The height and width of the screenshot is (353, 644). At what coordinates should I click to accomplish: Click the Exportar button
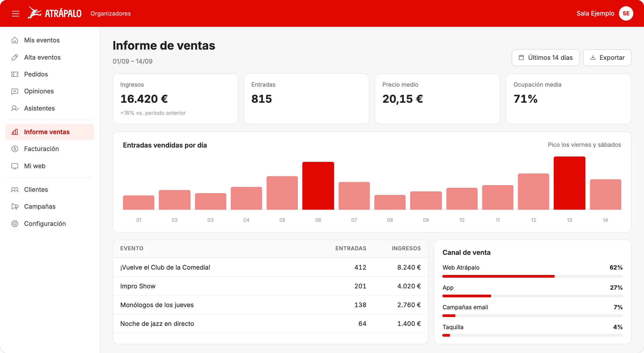click(607, 58)
